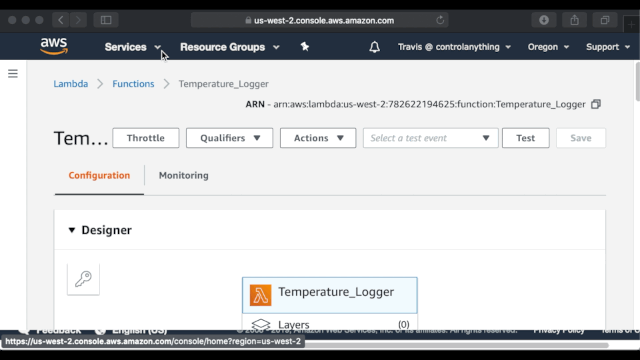
Task: Switch to the Monitoring tab
Action: (x=184, y=176)
